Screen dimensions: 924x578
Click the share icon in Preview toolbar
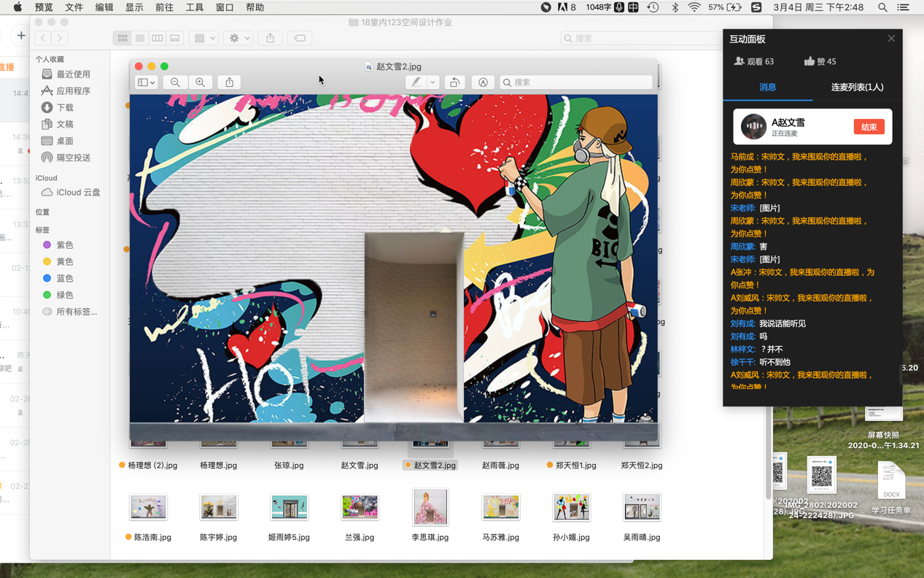coord(229,82)
